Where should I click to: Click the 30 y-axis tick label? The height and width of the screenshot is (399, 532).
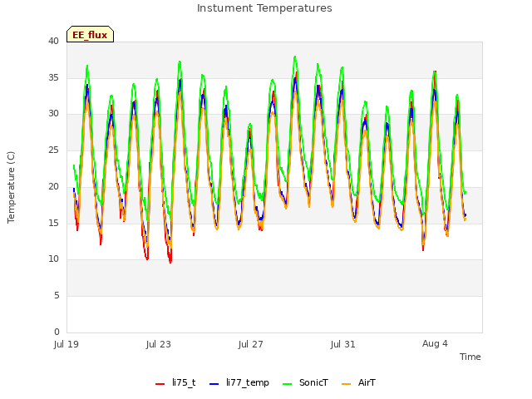click(x=53, y=114)
